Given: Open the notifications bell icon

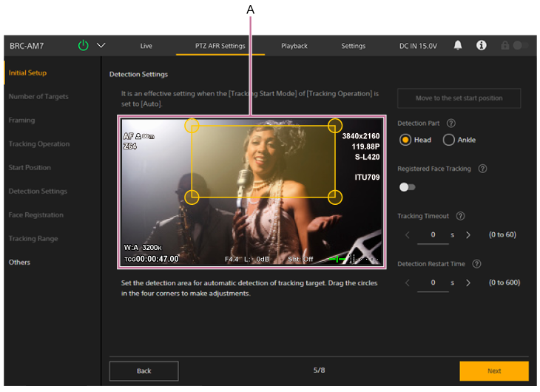Looking at the screenshot, I should pos(458,45).
